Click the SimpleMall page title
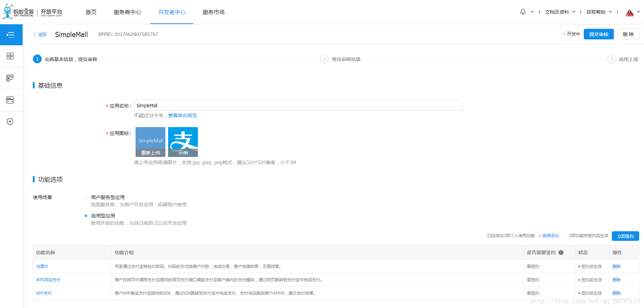The height and width of the screenshot is (308, 644). tap(72, 34)
